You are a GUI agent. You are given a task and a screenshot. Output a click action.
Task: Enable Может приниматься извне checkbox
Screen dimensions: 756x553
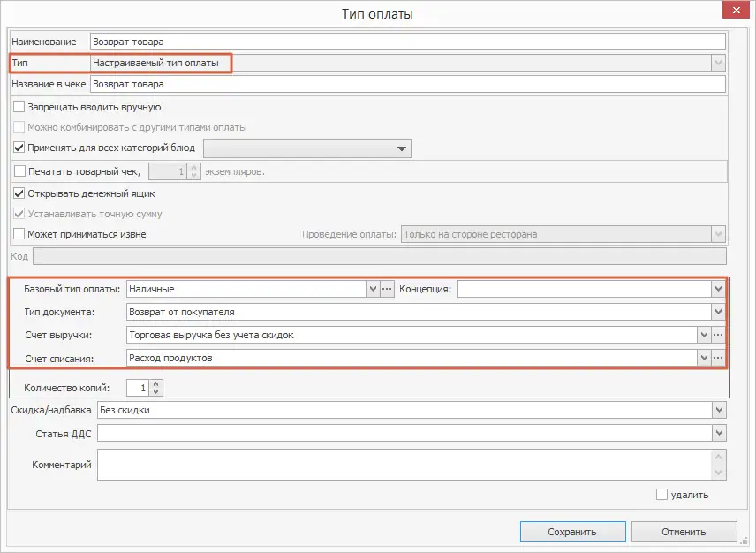(19, 234)
